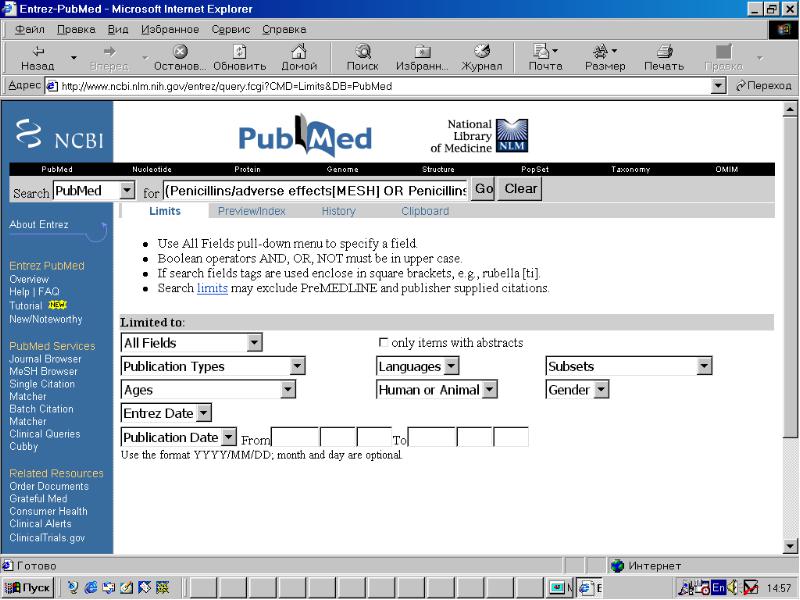The height and width of the screenshot is (600, 800).
Task: Open the Справка menu
Action: pyautogui.click(x=284, y=29)
